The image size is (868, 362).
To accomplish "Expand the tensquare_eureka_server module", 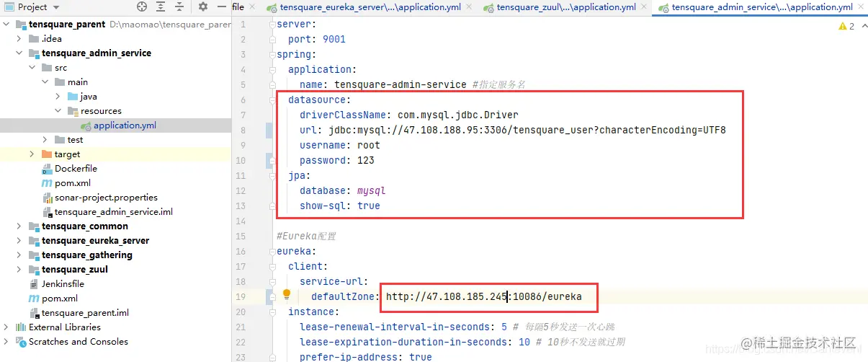I will pyautogui.click(x=20, y=240).
